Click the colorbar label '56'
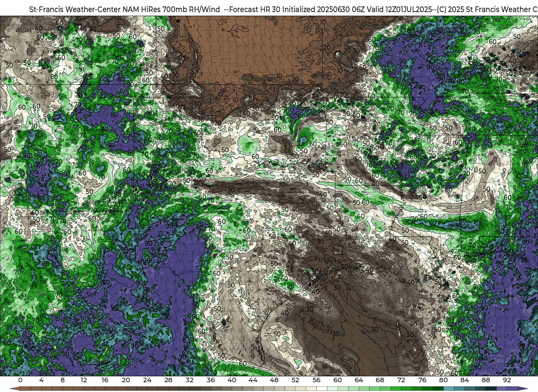538x392 pixels. click(x=317, y=380)
